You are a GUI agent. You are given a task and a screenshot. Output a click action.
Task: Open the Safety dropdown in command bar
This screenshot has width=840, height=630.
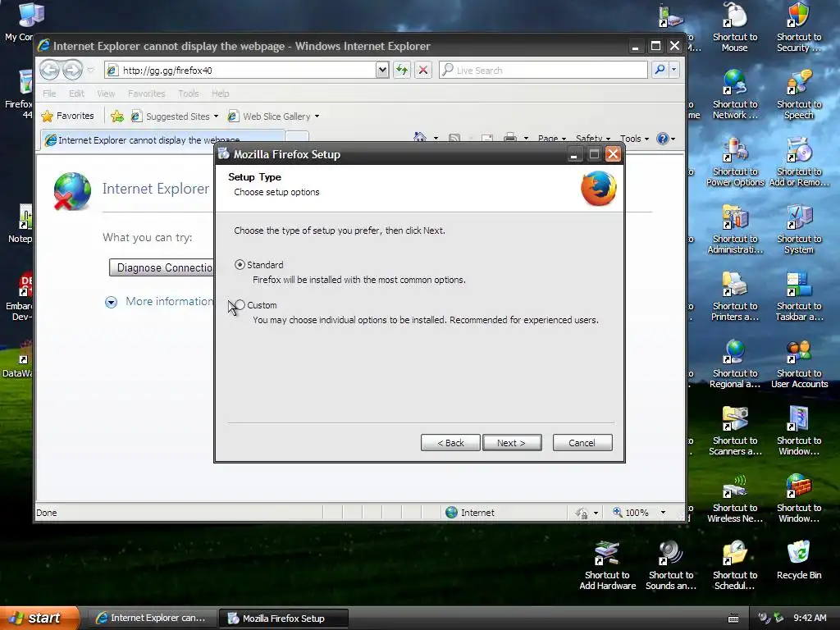tap(592, 138)
